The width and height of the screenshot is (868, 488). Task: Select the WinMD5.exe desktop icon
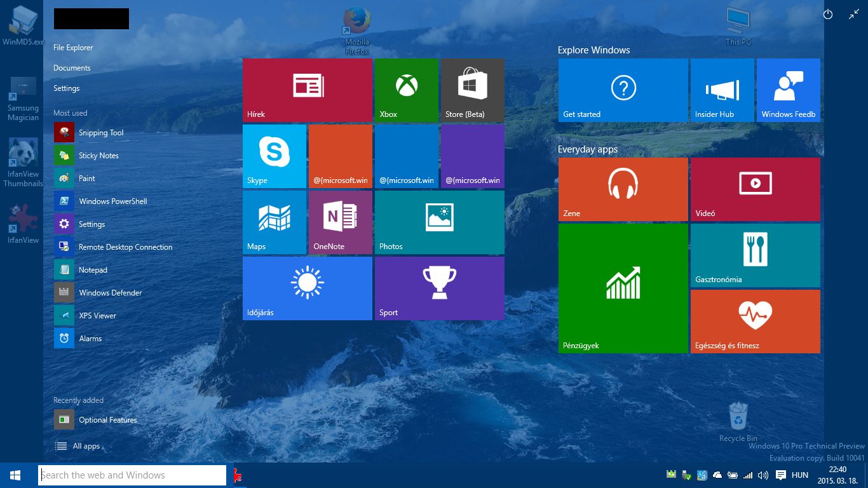(x=23, y=25)
